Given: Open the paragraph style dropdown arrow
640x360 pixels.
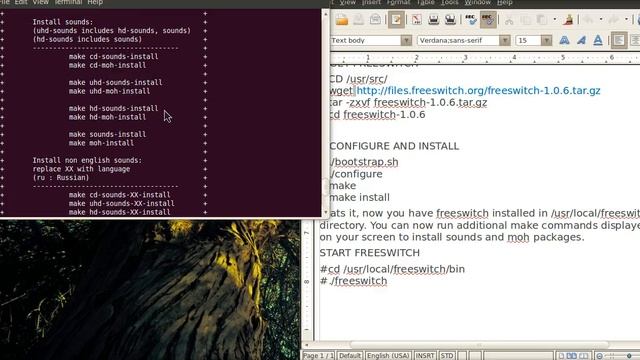Looking at the screenshot, I should coord(406,40).
